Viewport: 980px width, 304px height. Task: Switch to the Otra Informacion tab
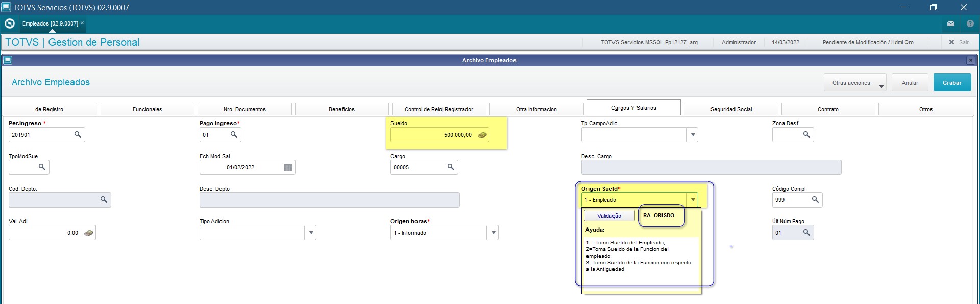pos(536,109)
